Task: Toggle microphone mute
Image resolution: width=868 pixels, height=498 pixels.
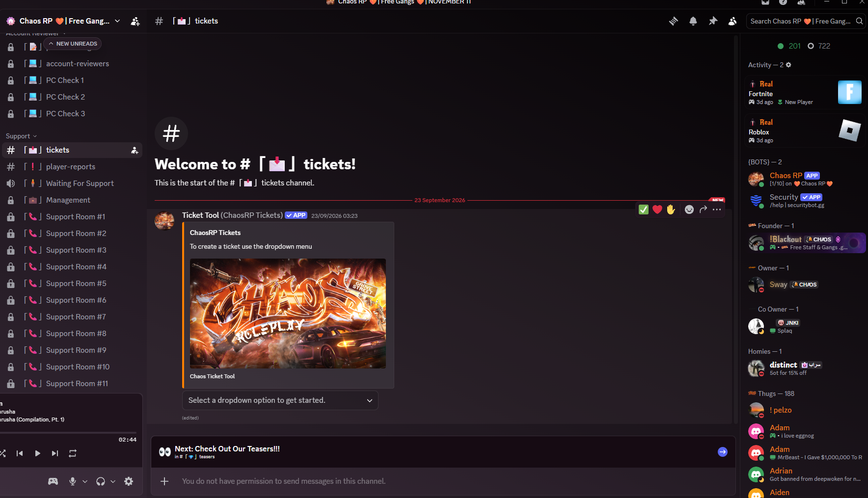Action: pos(73,481)
